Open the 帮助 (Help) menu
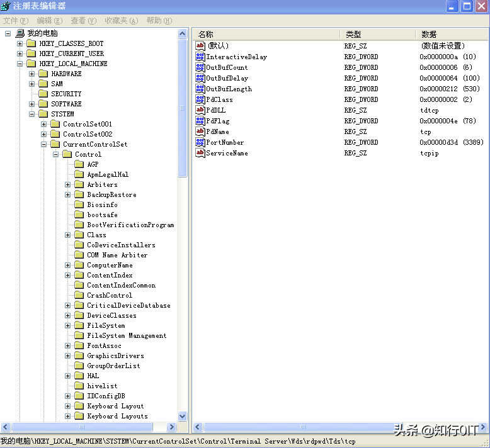 [159, 21]
